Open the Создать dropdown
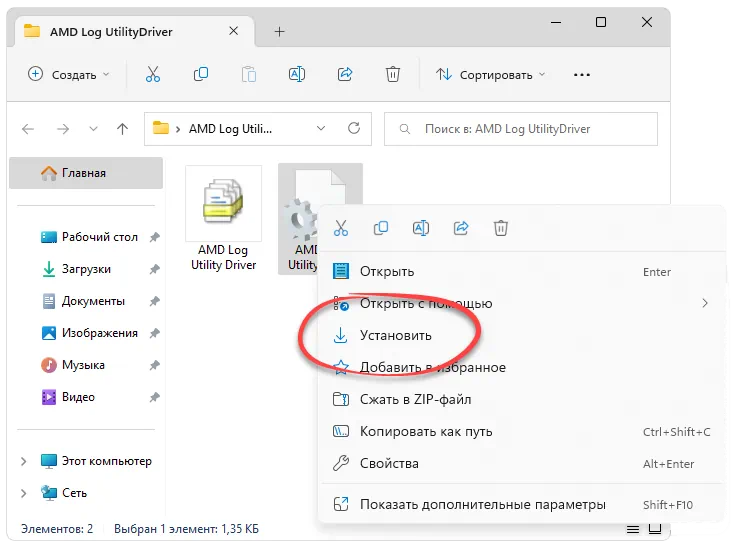Viewport: 736px width, 548px height. coord(69,75)
